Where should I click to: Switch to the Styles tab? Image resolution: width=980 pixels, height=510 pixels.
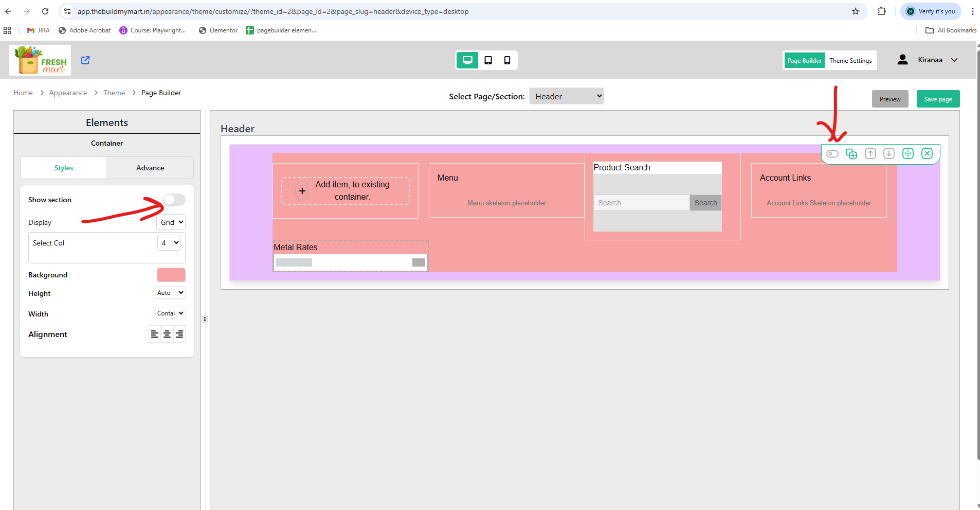pyautogui.click(x=64, y=168)
